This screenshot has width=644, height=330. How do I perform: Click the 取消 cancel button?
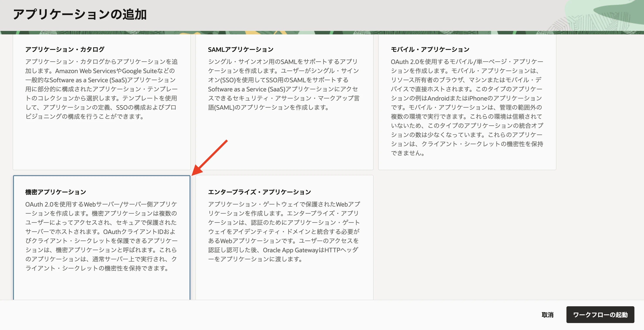[x=547, y=315]
